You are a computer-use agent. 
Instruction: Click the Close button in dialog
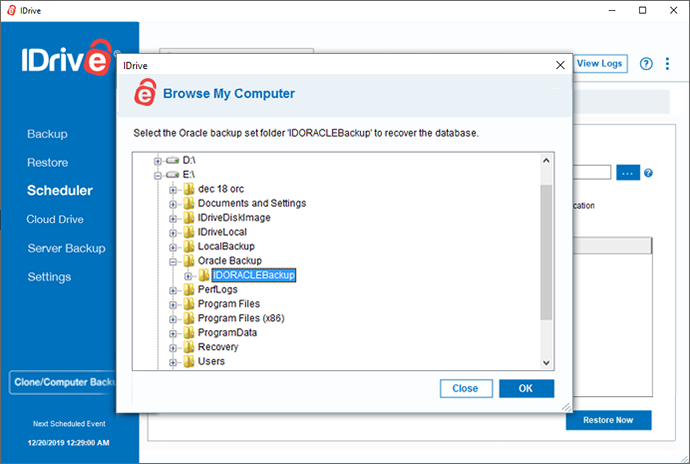tap(466, 388)
